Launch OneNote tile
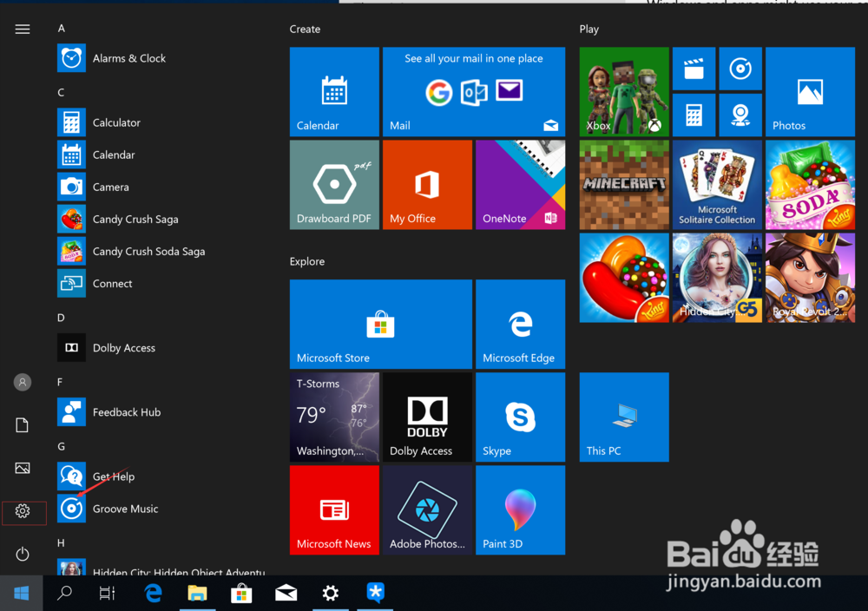Viewport: 868px width, 611px height. (x=520, y=185)
